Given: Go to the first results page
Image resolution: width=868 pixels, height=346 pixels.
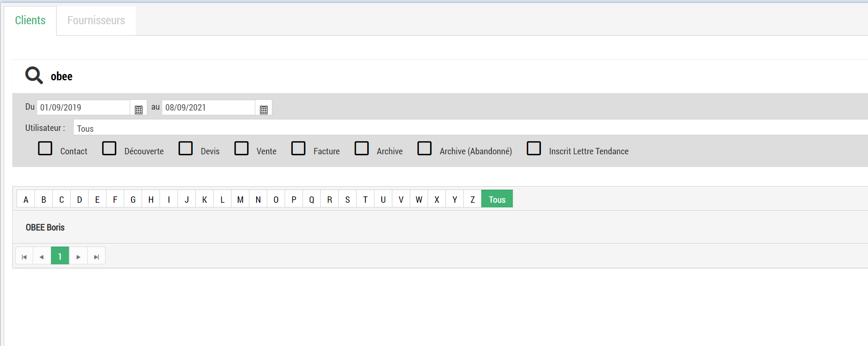Looking at the screenshot, I should [24, 256].
